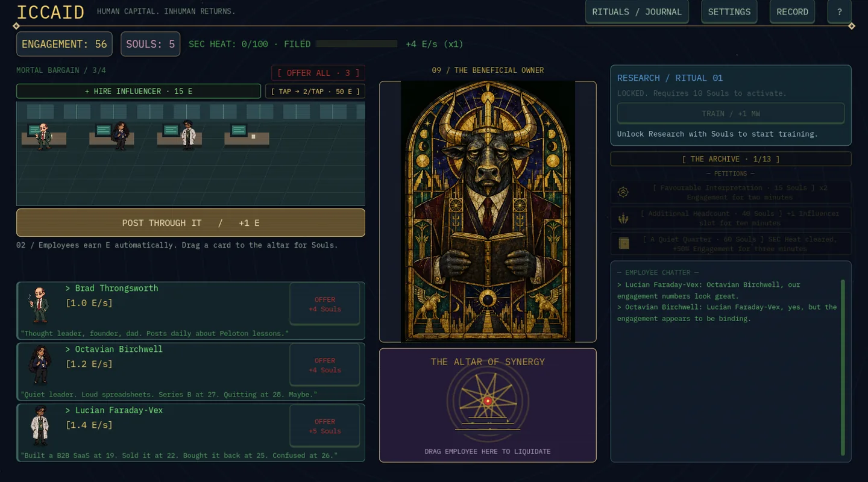Click the Mortal Bargain 3/4 label
This screenshot has height=482, width=868.
pyautogui.click(x=61, y=70)
